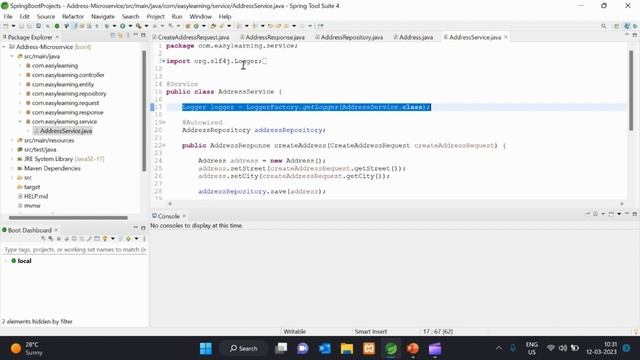
Task: Collapse the com.easylearning.service package
Action: pyautogui.click(x=20, y=122)
